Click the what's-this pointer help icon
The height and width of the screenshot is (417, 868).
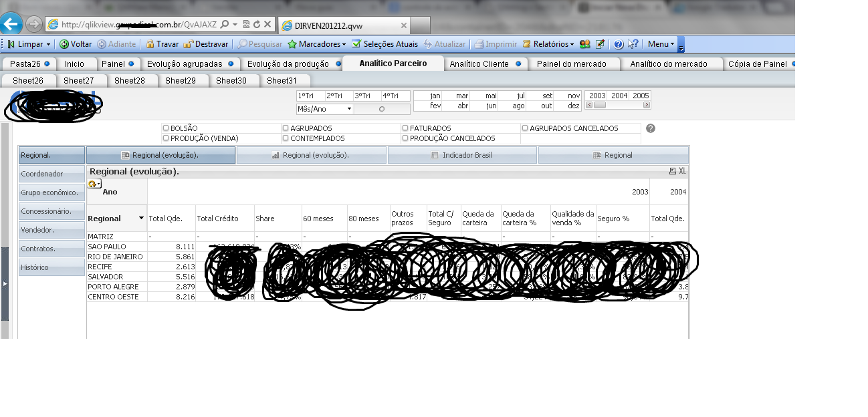point(633,44)
